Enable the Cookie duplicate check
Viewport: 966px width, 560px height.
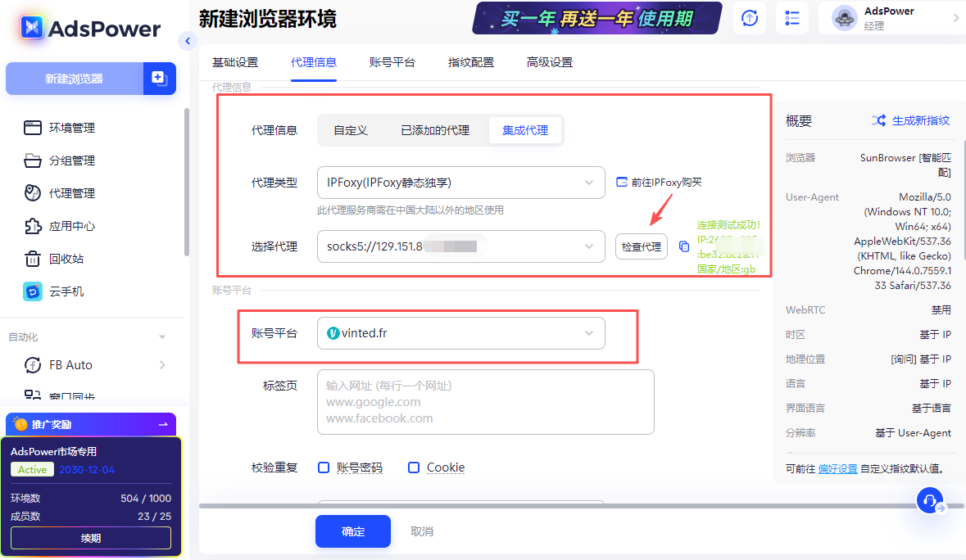point(414,467)
